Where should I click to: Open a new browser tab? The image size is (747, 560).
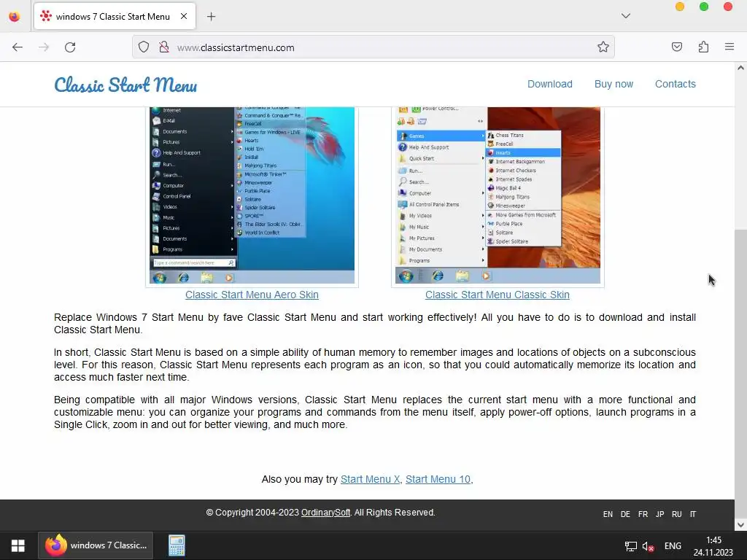(x=211, y=17)
